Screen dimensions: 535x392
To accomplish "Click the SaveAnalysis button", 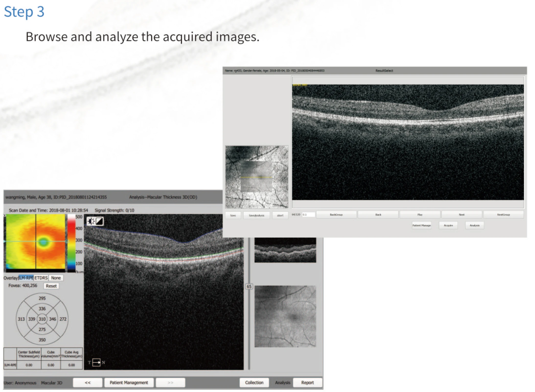I will tap(257, 215).
